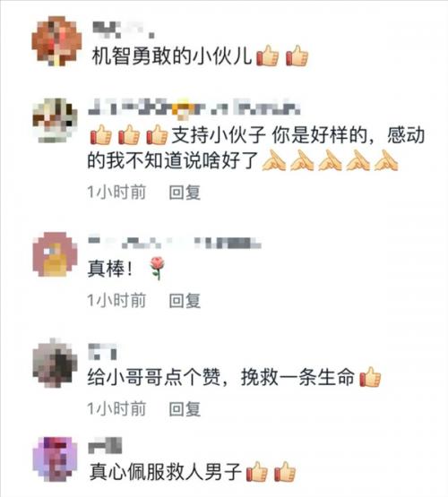Screen dimensions: 448x497
Task: Reply to the '给小哥哥点个赞' comment
Action: click(185, 408)
